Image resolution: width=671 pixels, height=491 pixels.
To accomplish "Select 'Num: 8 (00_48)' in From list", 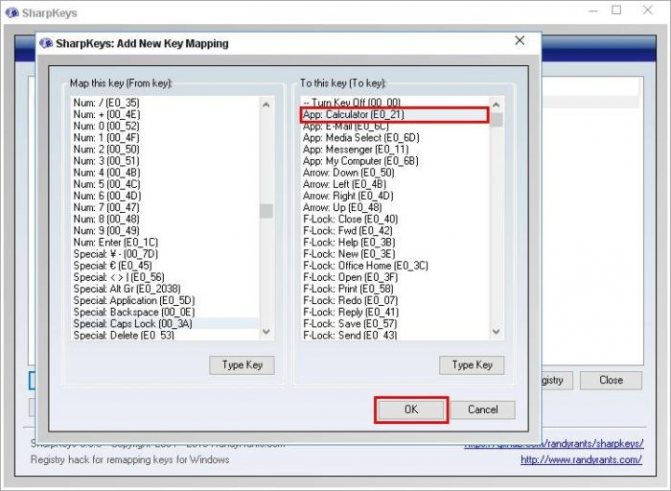I will click(x=165, y=219).
